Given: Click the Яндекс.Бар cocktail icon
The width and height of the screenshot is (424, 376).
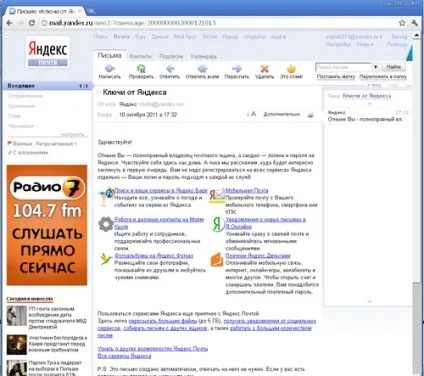Looking at the screenshot, I should (106, 197).
